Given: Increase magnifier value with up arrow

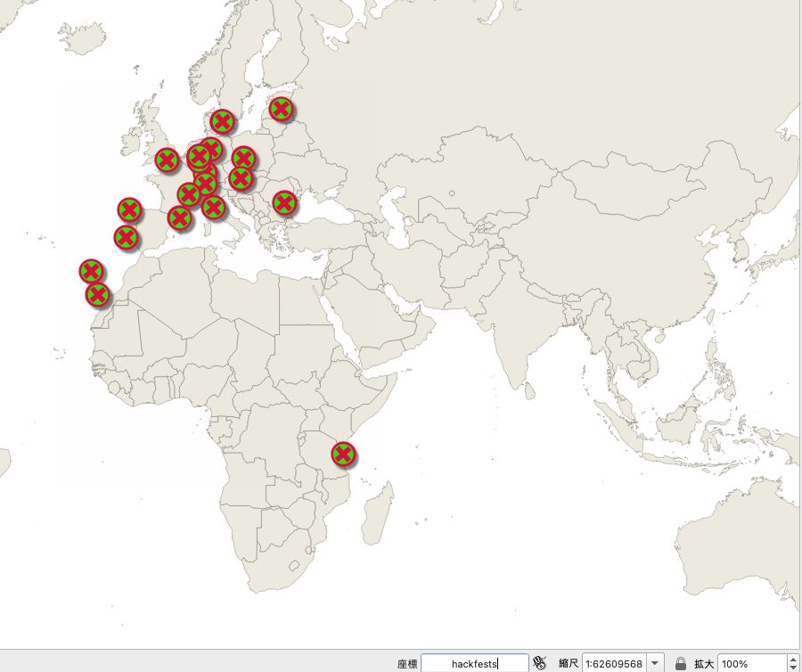Looking at the screenshot, I should pos(793,660).
